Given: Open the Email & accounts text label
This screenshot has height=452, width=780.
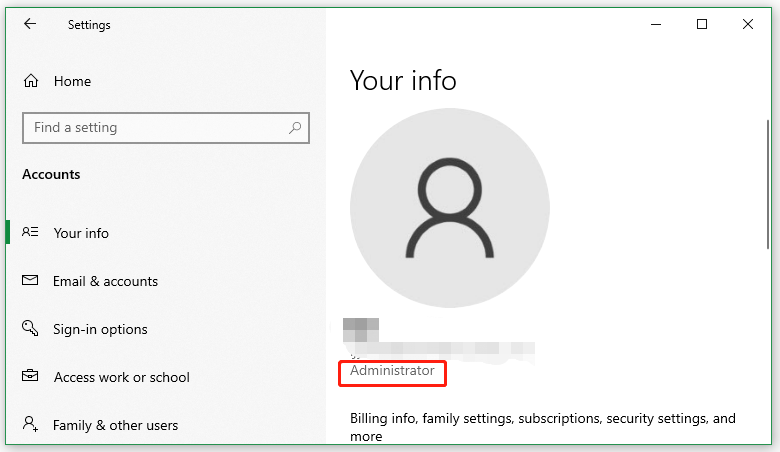Looking at the screenshot, I should (105, 281).
